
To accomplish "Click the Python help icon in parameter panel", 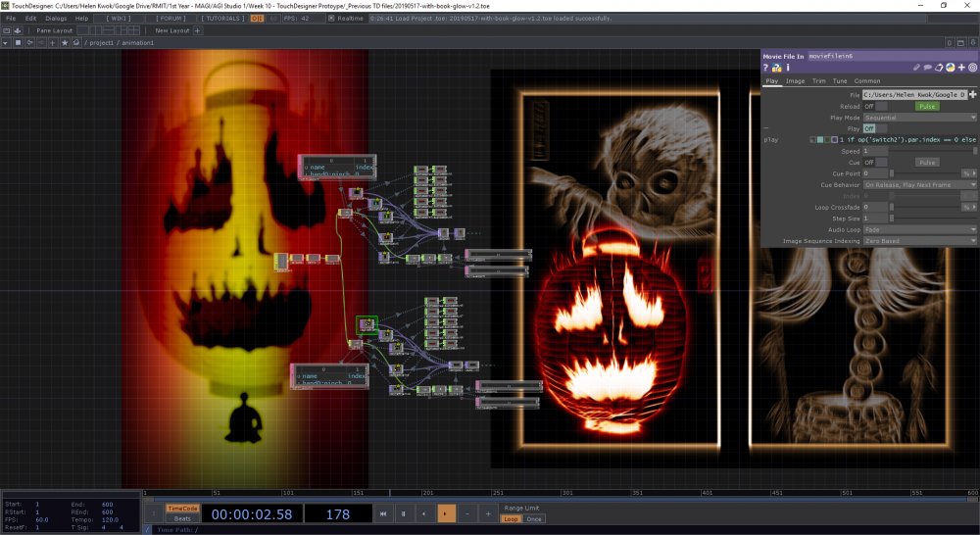I will click(777, 68).
